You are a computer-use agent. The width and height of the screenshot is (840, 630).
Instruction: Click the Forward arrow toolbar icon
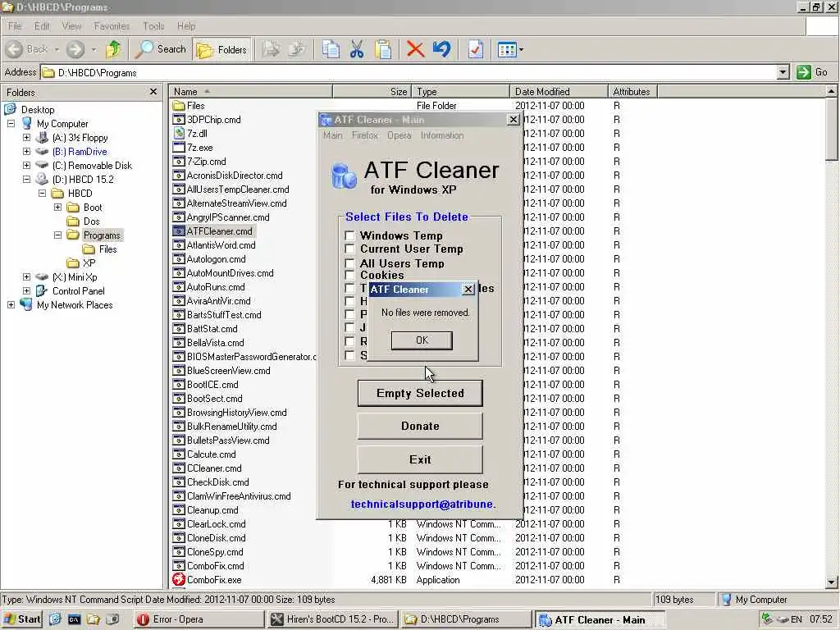[x=75, y=49]
